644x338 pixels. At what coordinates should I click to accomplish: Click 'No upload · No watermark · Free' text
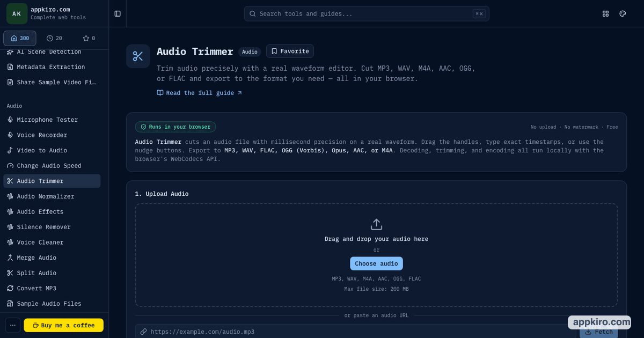pyautogui.click(x=574, y=127)
